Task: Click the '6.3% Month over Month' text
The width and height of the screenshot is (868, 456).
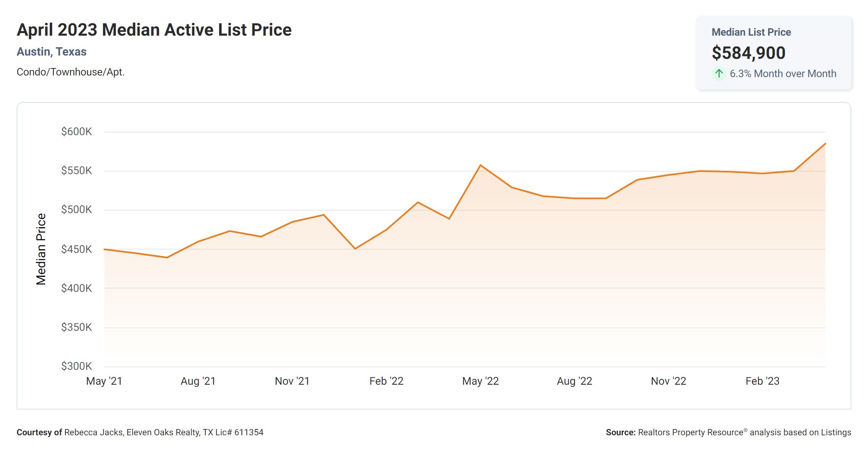Action: tap(783, 74)
